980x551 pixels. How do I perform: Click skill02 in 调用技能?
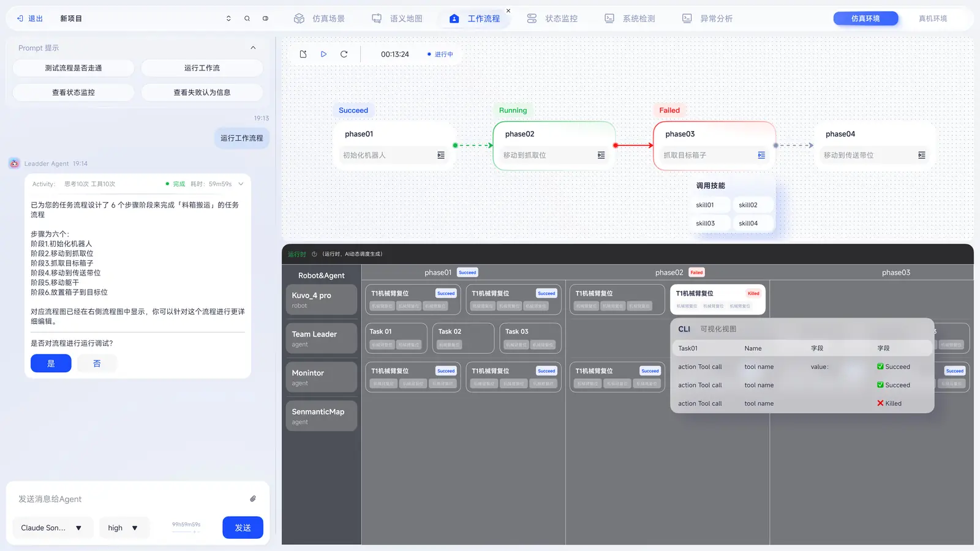pyautogui.click(x=753, y=205)
